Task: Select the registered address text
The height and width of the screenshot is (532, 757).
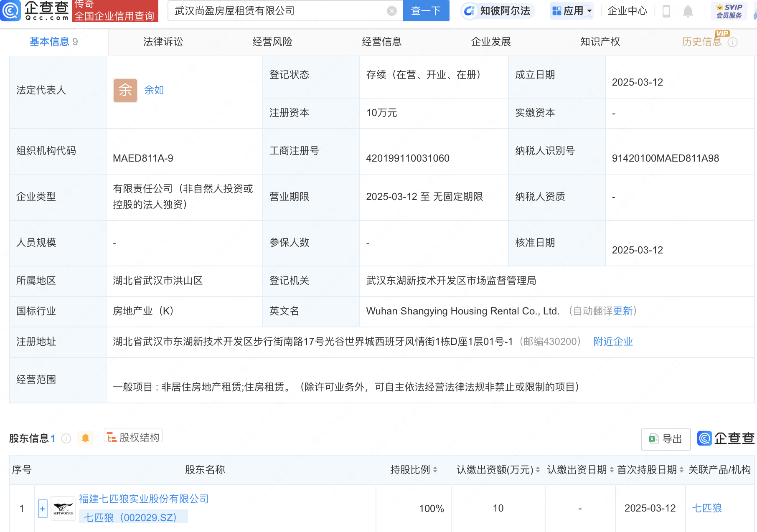Action: (x=313, y=342)
